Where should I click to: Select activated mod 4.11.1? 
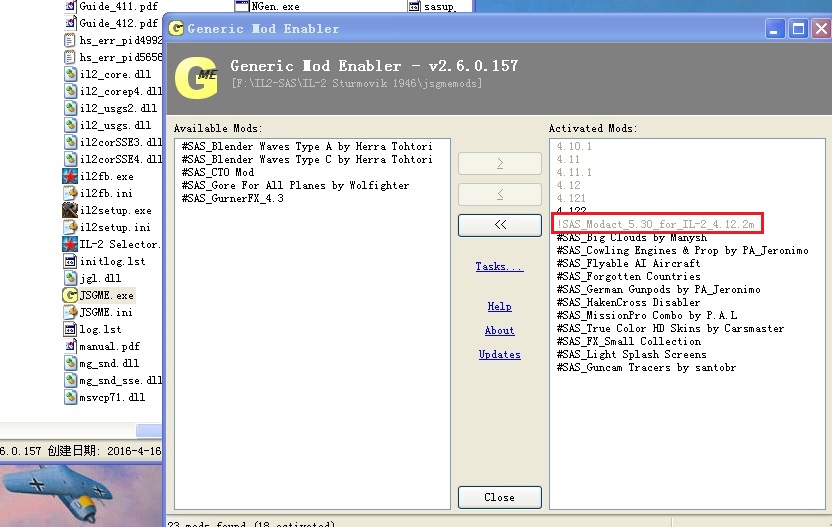click(574, 172)
